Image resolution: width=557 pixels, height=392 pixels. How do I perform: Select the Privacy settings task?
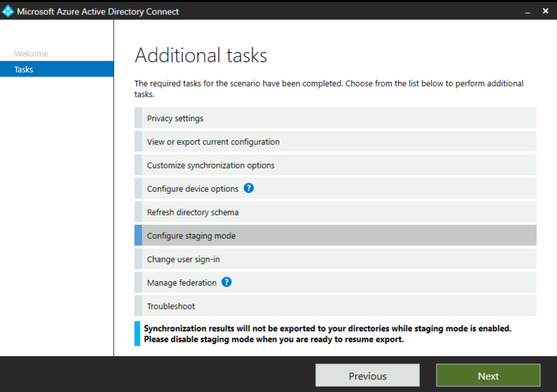pos(335,118)
